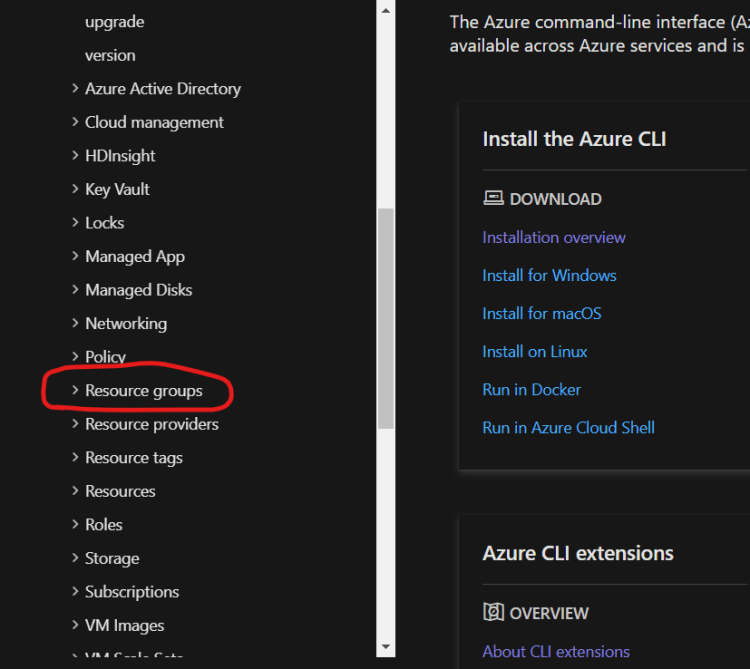750x669 pixels.
Task: Select Resources in sidebar
Action: (x=120, y=491)
